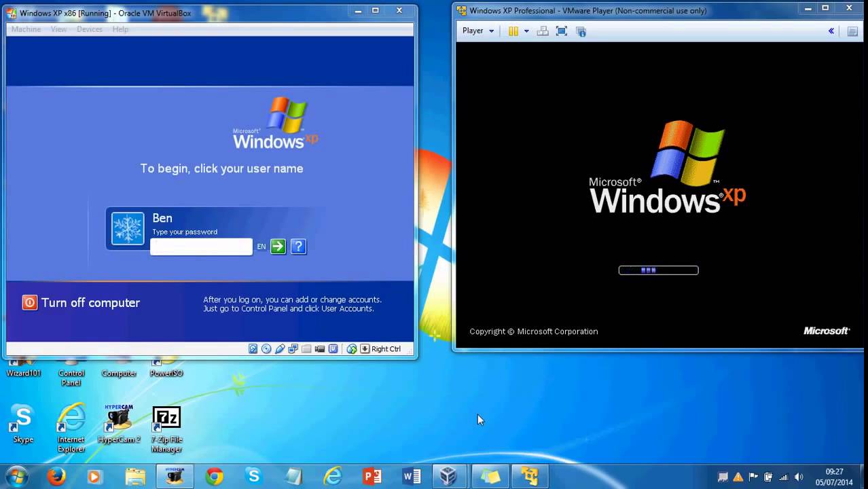Open the Help menu in VirtualBox

click(120, 29)
